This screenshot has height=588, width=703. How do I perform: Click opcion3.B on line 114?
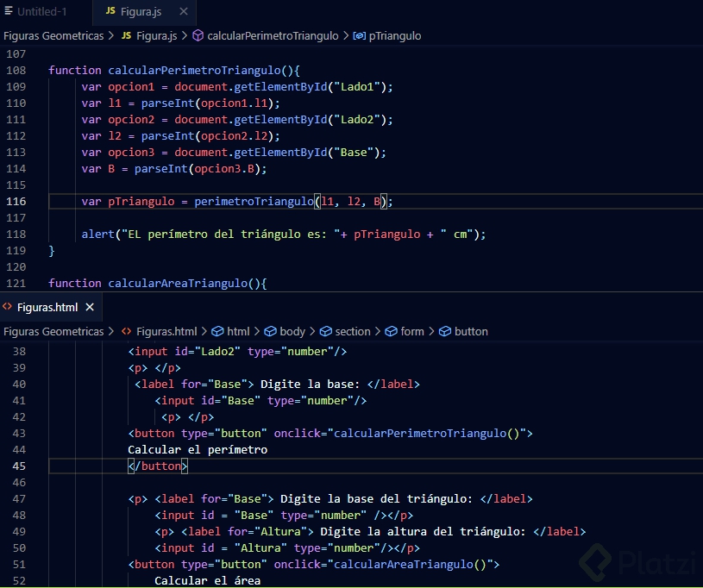click(x=224, y=169)
